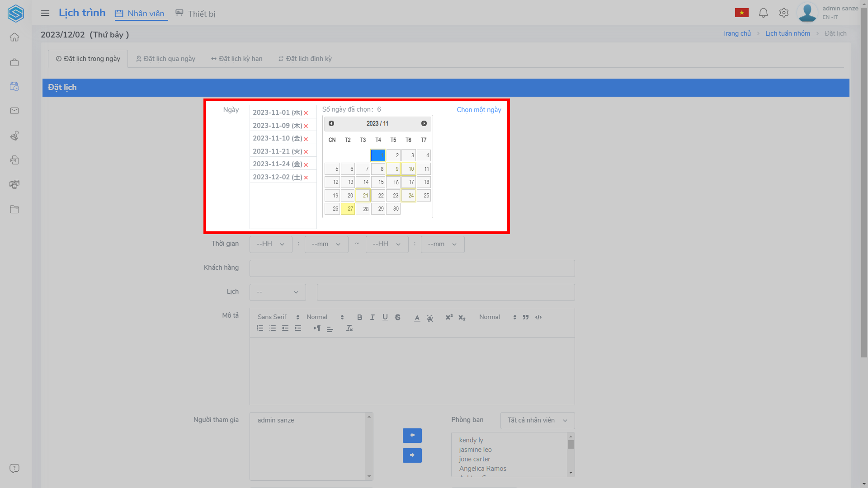Open the Lịch type dropdown
The image size is (868, 488).
[278, 292]
